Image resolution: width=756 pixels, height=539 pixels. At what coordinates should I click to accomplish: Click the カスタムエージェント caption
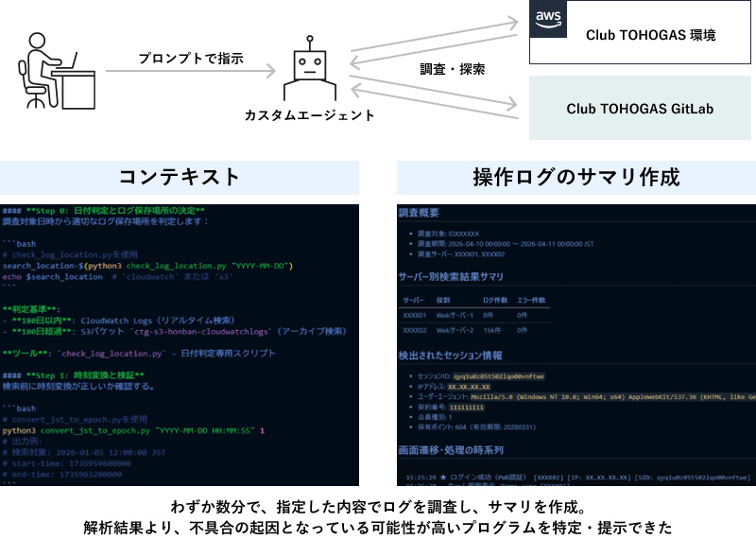pyautogui.click(x=310, y=115)
